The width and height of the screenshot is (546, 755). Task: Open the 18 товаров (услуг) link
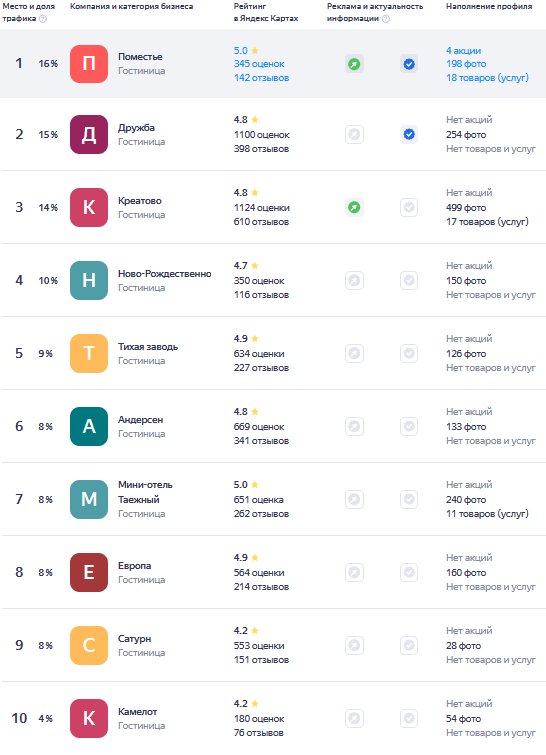487,78
